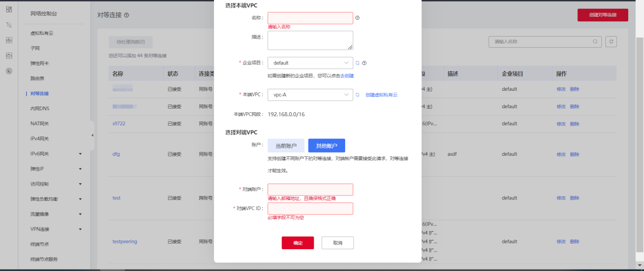Screen dimensions: 644x271
Task: Focus the 请输入名称 search box
Action: [x=545, y=42]
